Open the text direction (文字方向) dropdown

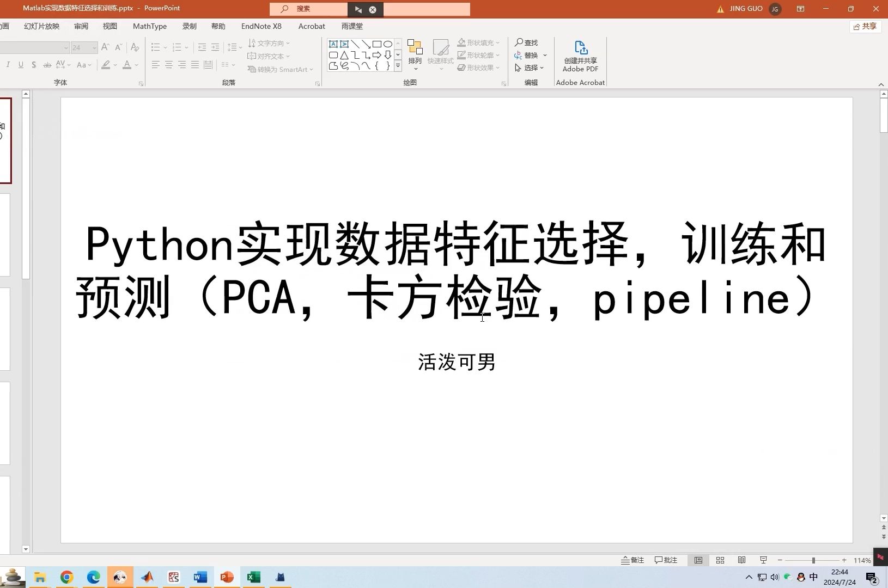269,43
